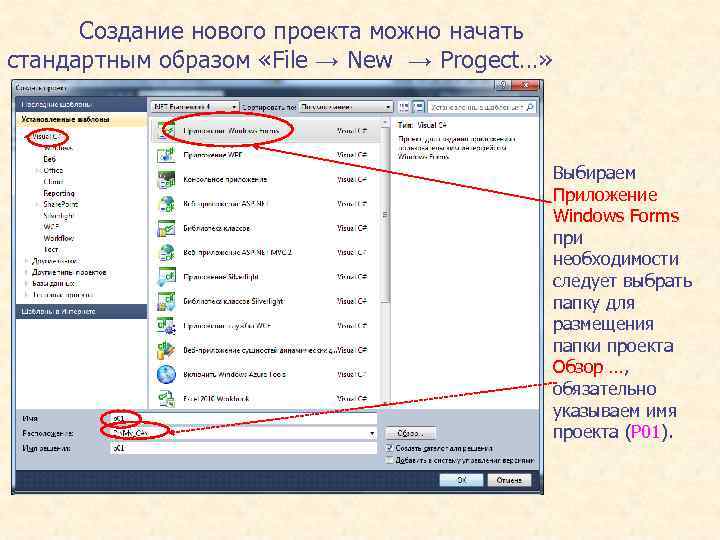Image resolution: width=720 pixels, height=540 pixels.
Task: Pick the ASP.NET web application icon
Action: [166, 203]
